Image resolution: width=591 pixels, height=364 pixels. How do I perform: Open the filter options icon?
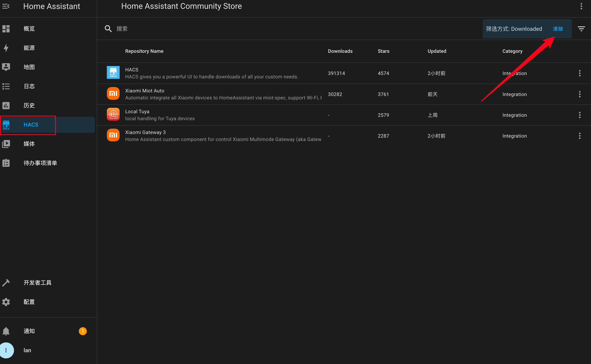pos(581,29)
